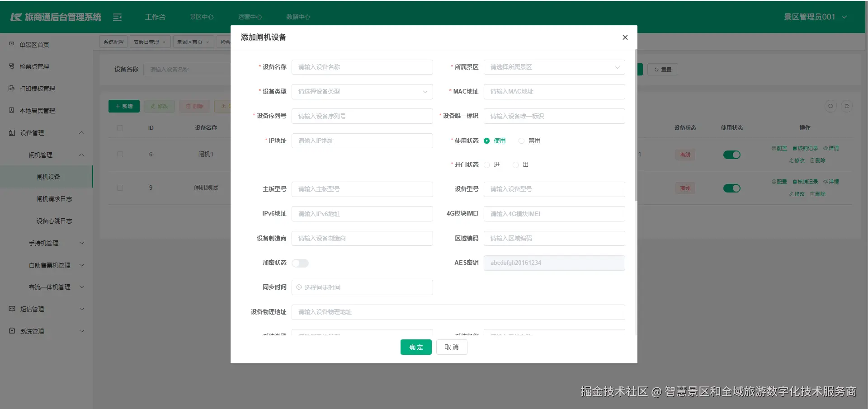Click the 配置 gear icon for 闸机1
Image resolution: width=868 pixels, height=409 pixels.
coord(779,148)
